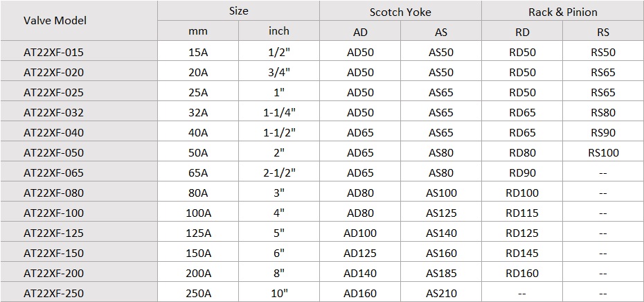Click the Size header cell
Image resolution: width=644 pixels, height=302 pixels.
tap(239, 10)
